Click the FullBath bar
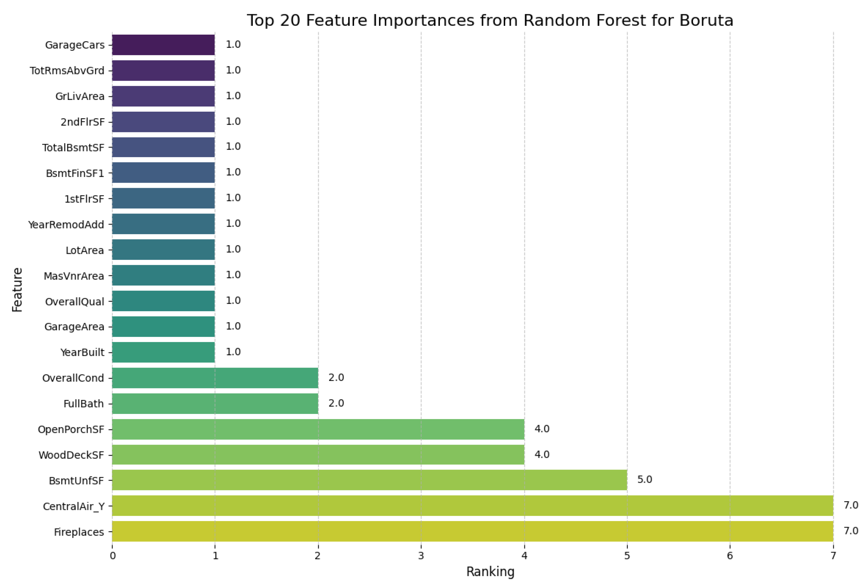 click(215, 403)
